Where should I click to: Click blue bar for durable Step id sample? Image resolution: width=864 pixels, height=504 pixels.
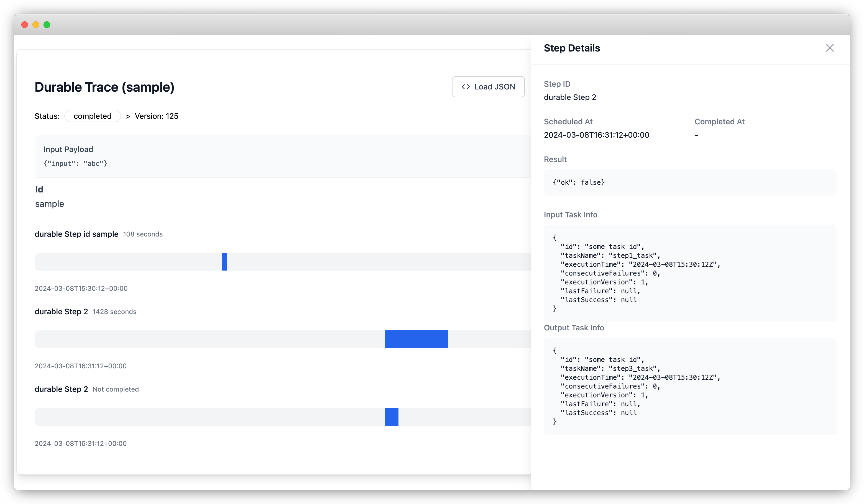click(224, 262)
